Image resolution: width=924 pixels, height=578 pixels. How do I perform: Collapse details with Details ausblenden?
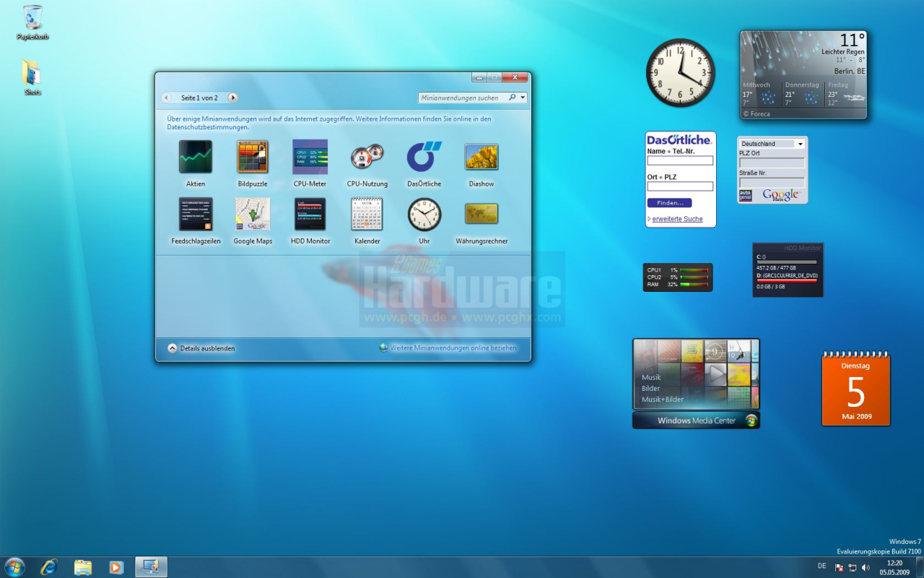(x=201, y=348)
